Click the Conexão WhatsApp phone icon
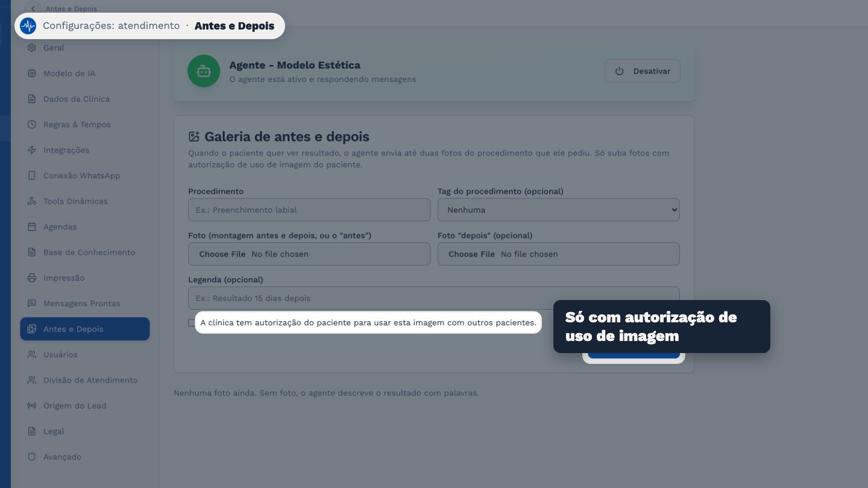The image size is (868, 488). [32, 176]
